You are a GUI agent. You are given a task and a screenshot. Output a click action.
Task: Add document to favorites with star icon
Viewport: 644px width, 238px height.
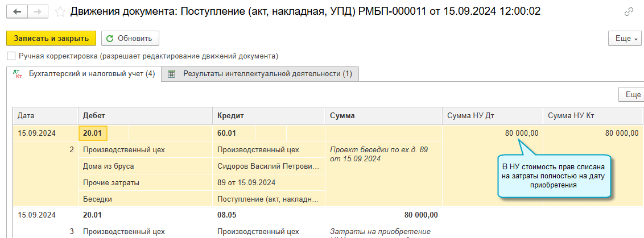pyautogui.click(x=59, y=11)
